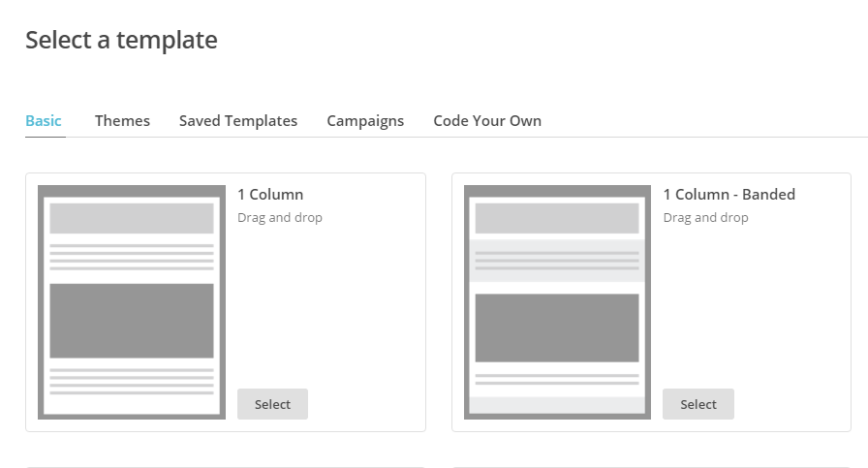The image size is (868, 468).
Task: Select the 1 Column template button
Action: click(x=272, y=404)
